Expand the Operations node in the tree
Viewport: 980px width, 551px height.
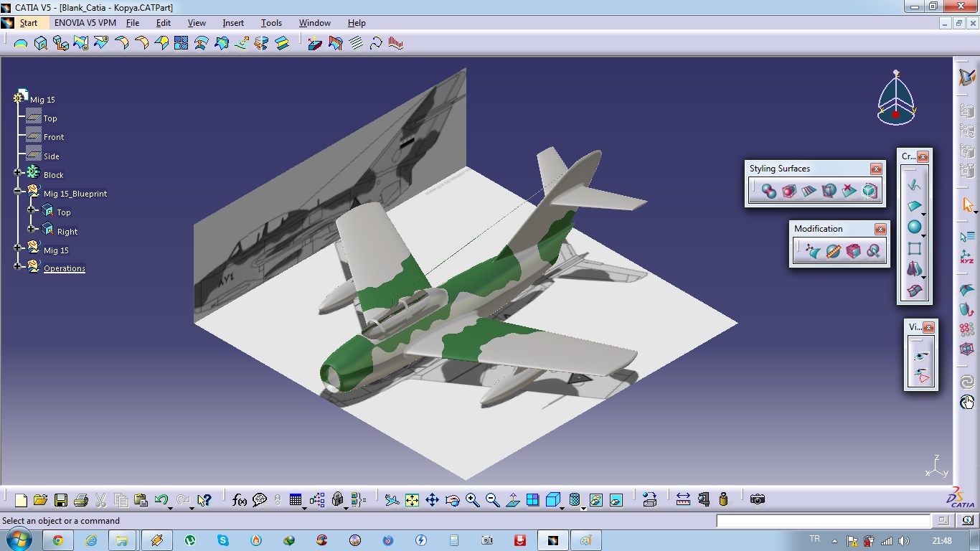[17, 266]
